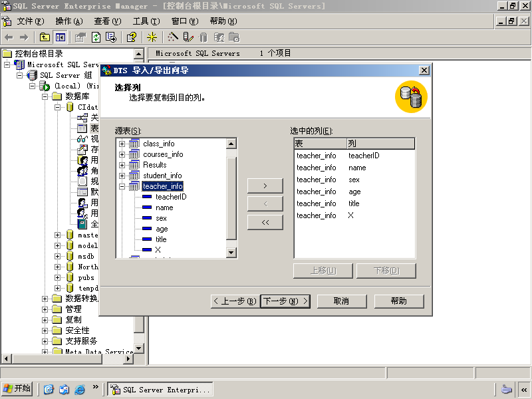The width and height of the screenshot is (532, 399).
Task: Click the New login toolbar icon
Action: [x=219, y=37]
